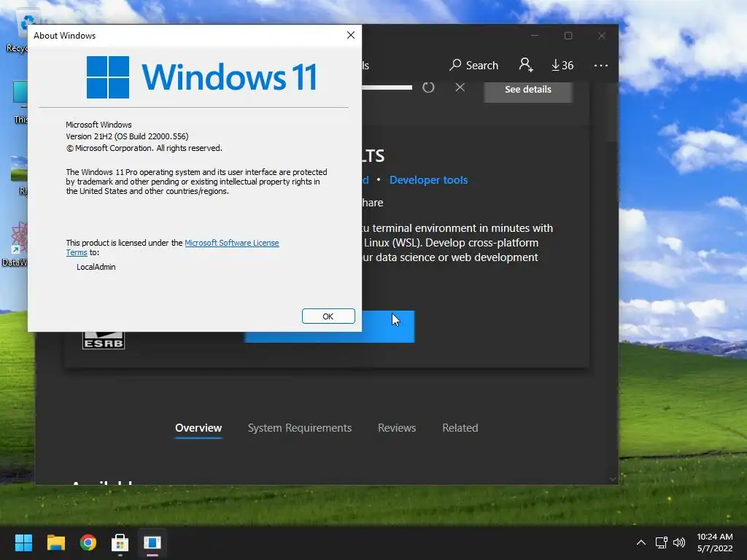The image size is (747, 560).
Task: Switch to System Requirements tab
Action: coord(300,427)
